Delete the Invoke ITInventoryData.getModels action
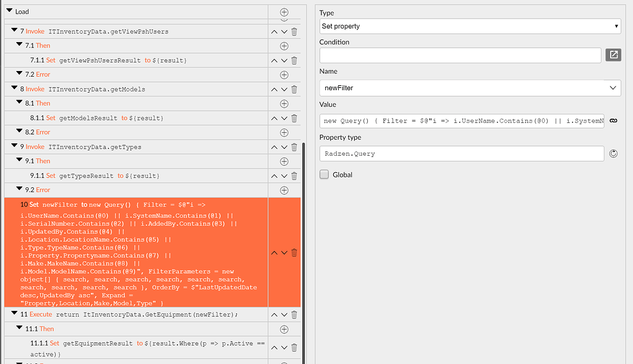 pos(294,89)
